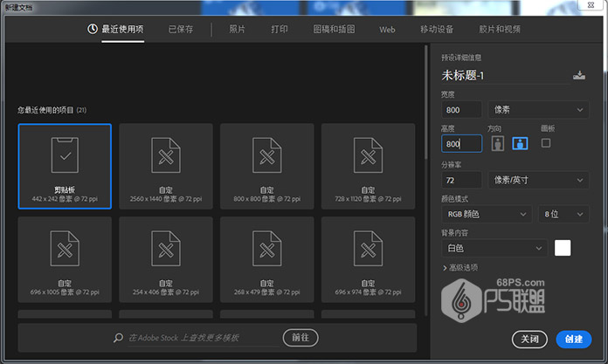Click the 前往 go button
The image size is (608, 364).
click(x=301, y=338)
